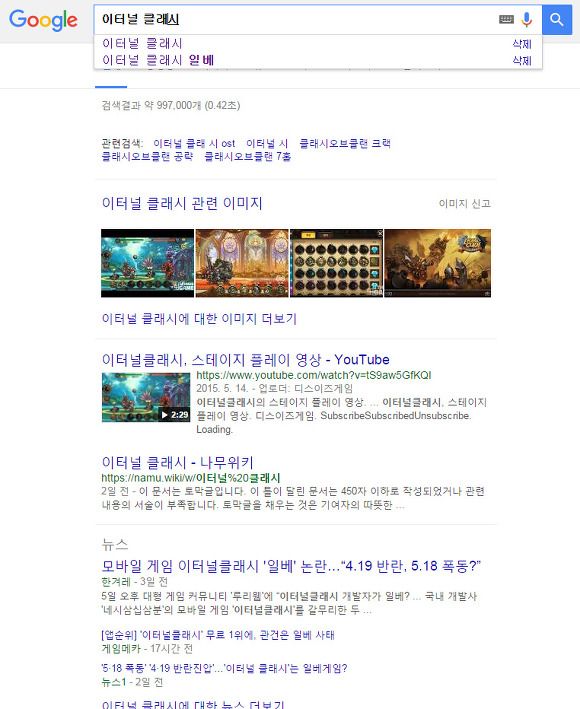Image resolution: width=580 pixels, height=709 pixels.
Task: Open '이터널 클래시 관련 이미지' heading link
Action: [x=182, y=203]
